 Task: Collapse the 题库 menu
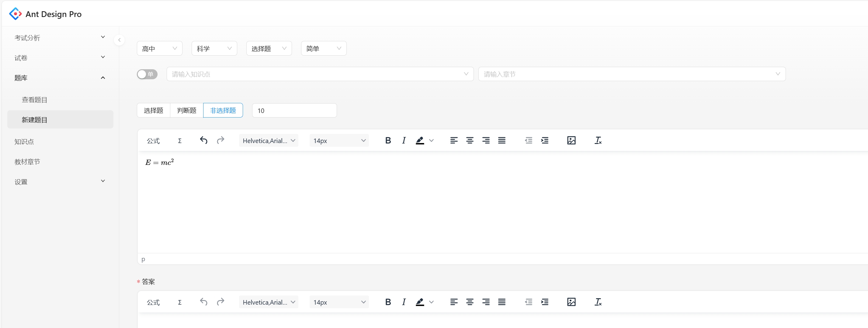pos(60,78)
